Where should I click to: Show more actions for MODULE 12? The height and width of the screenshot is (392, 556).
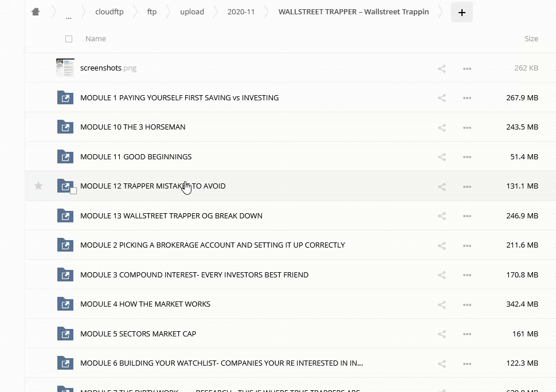pyautogui.click(x=467, y=186)
